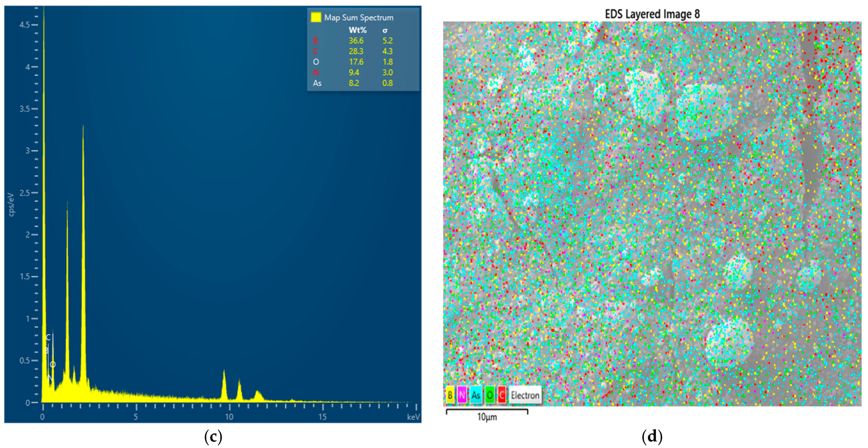Click the tallest peak near 2 keV
The width and height of the screenshot is (868, 448).
click(x=83, y=236)
